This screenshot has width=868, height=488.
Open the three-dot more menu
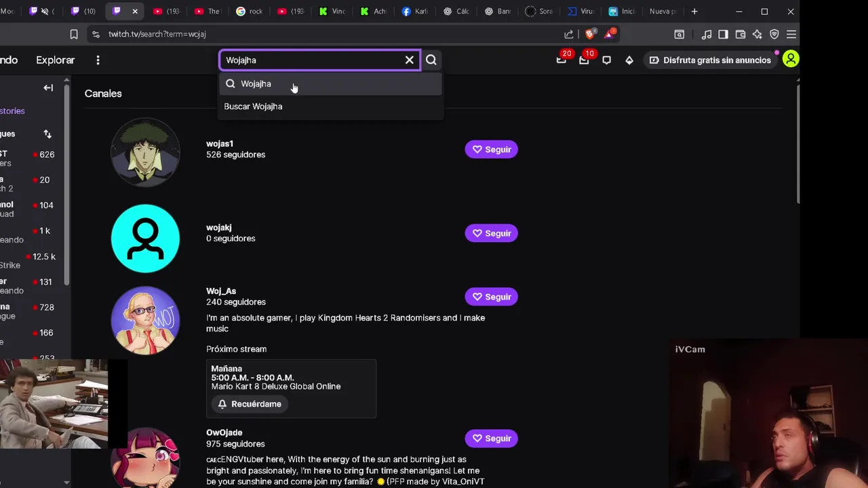(98, 60)
